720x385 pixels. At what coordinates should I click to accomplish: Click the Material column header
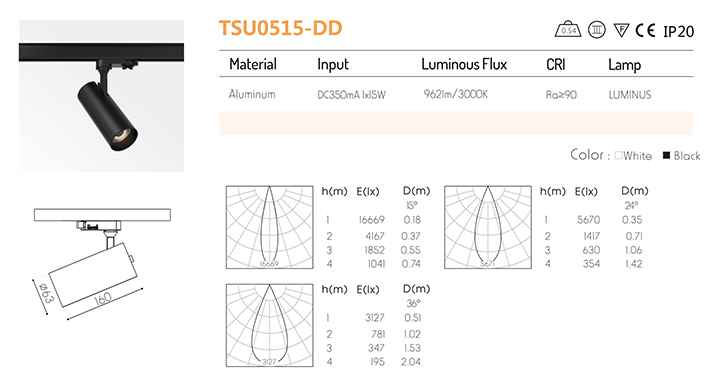pyautogui.click(x=253, y=64)
